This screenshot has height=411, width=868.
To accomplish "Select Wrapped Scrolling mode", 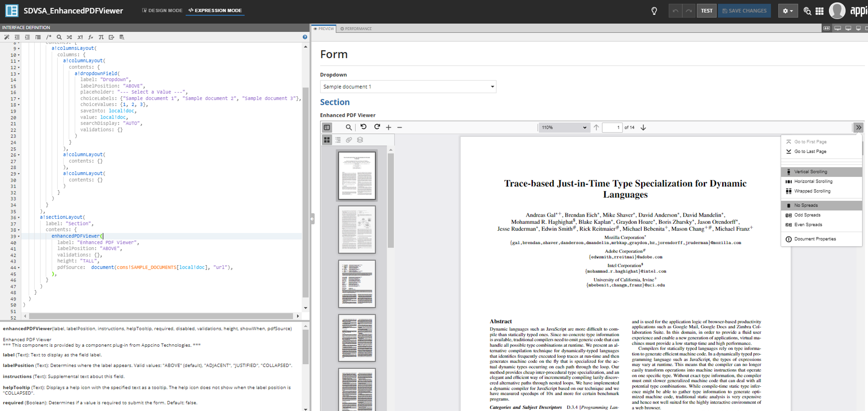I will 821,191.
